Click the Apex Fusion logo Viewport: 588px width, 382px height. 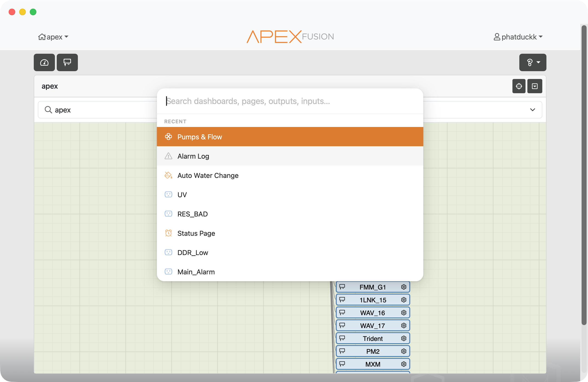[290, 37]
